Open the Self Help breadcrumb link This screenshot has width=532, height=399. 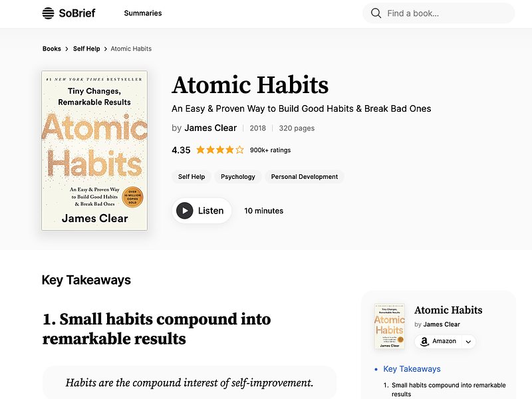86,49
